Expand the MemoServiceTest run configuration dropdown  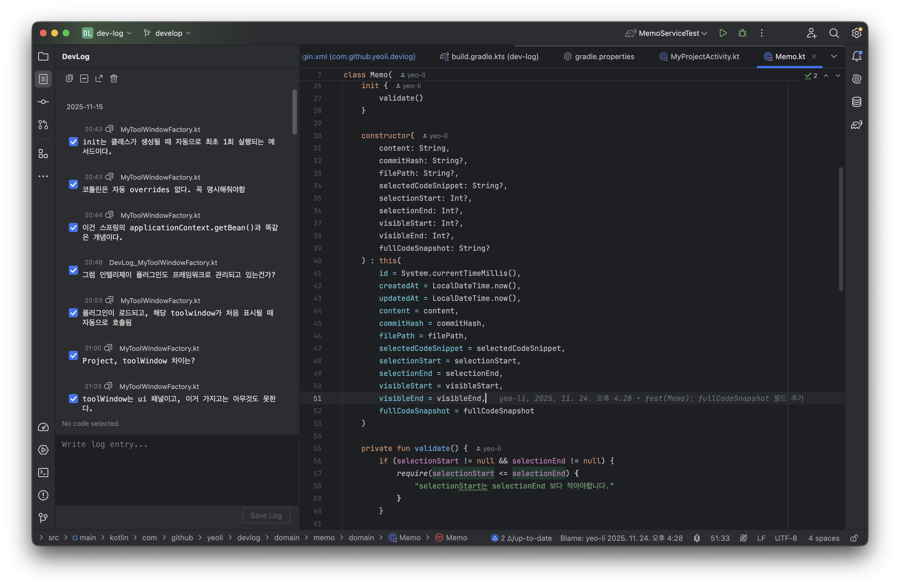pyautogui.click(x=704, y=33)
